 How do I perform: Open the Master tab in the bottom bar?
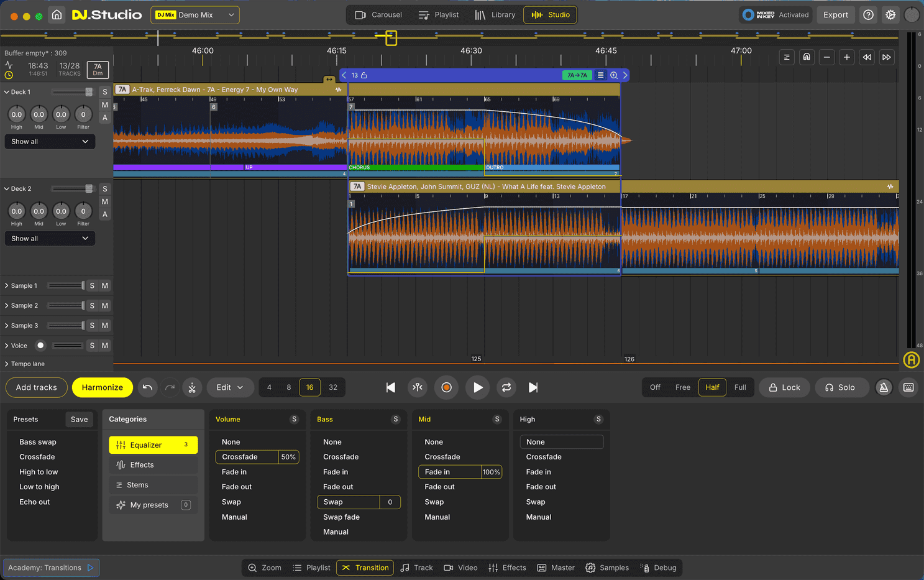pyautogui.click(x=556, y=568)
